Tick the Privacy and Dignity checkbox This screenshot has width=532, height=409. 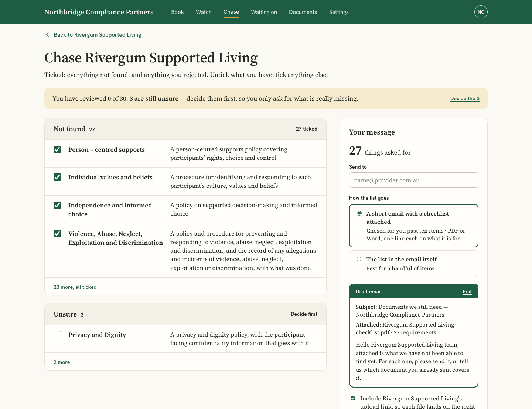[x=57, y=335]
